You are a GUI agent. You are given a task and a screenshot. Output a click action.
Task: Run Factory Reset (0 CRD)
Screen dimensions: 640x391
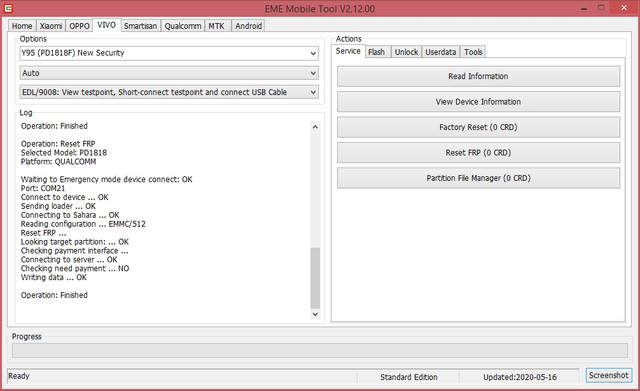click(x=478, y=127)
